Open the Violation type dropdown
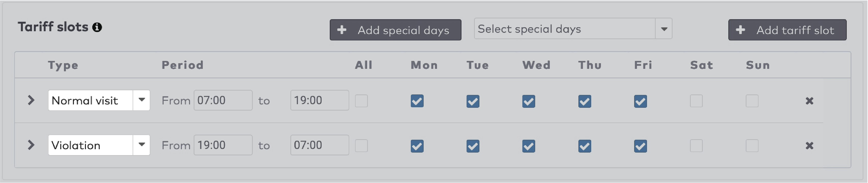 141,145
